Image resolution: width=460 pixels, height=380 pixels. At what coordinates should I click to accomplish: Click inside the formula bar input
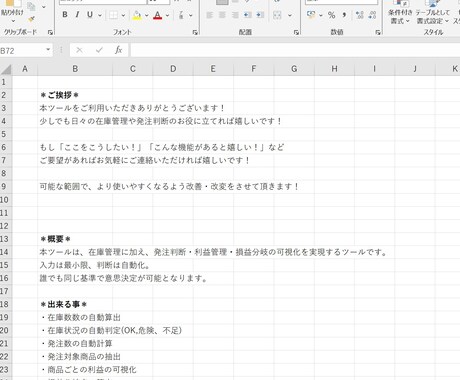[x=295, y=50]
